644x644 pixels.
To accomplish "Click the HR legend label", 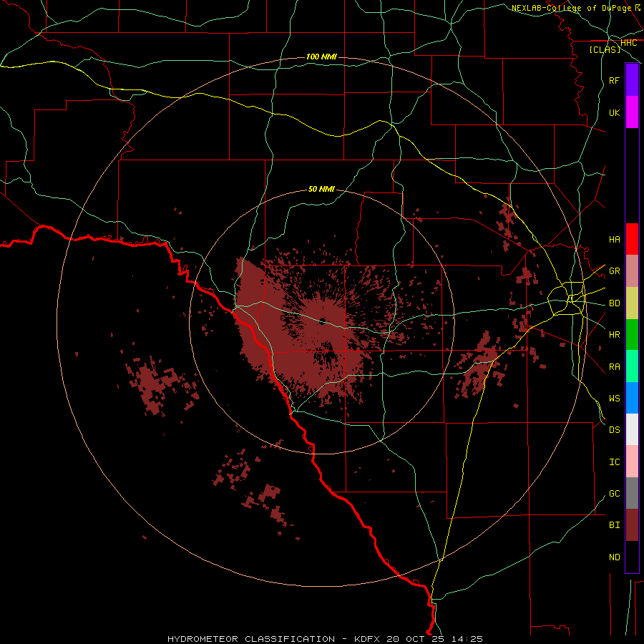I will coord(614,335).
